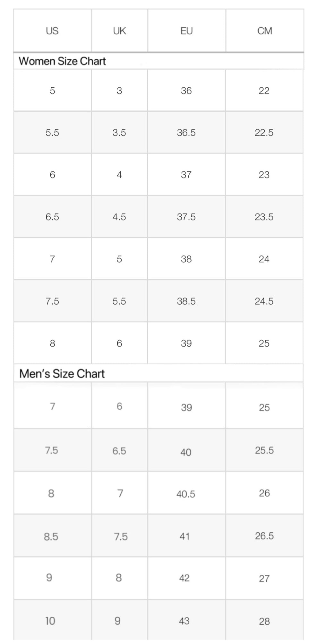Click men's EU 40.5 cell
This screenshot has width=317, height=644.
186,493
